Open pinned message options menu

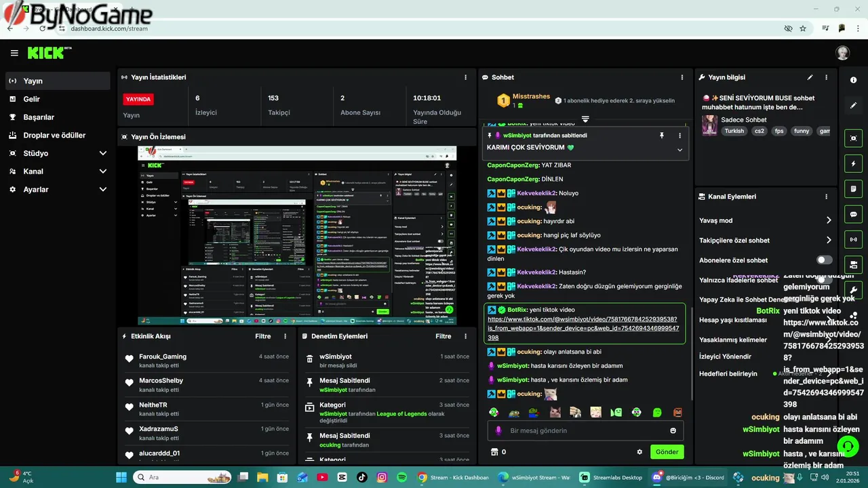click(x=679, y=136)
